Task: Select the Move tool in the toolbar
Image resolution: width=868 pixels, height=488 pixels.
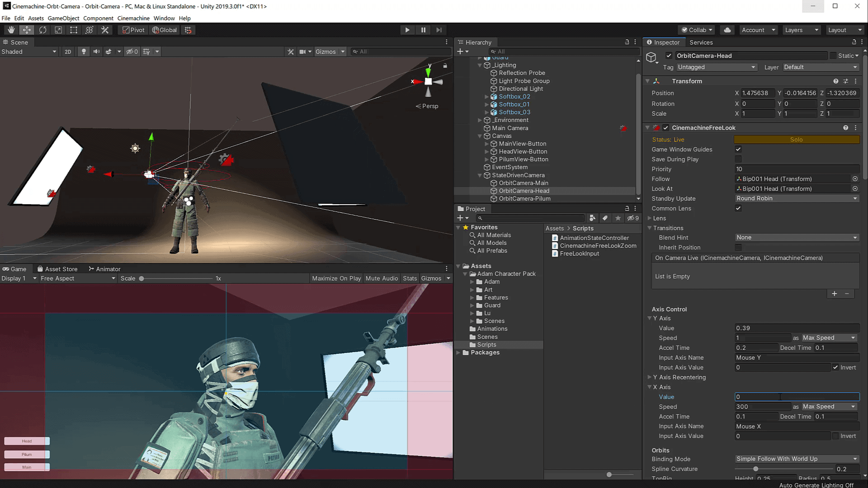Action: (27, 30)
